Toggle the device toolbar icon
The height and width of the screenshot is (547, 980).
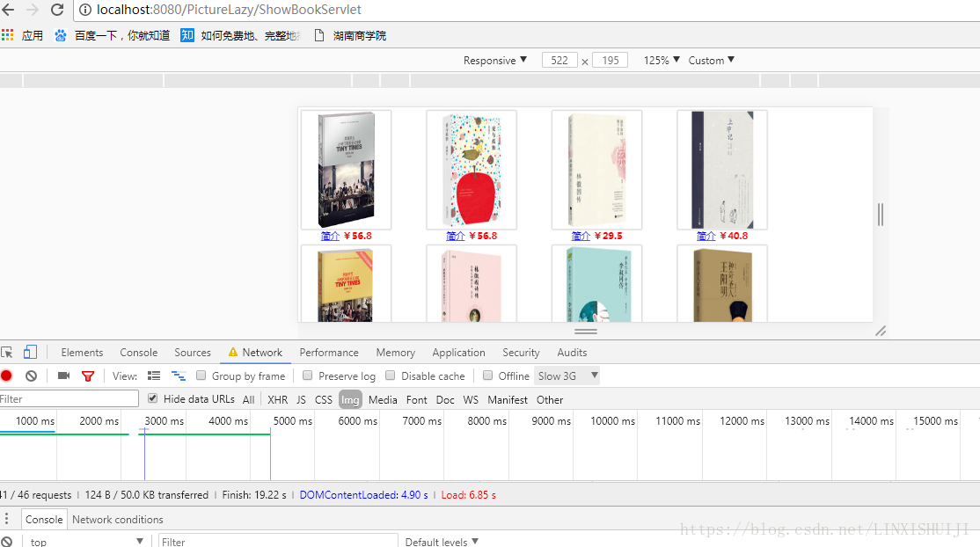tap(30, 353)
